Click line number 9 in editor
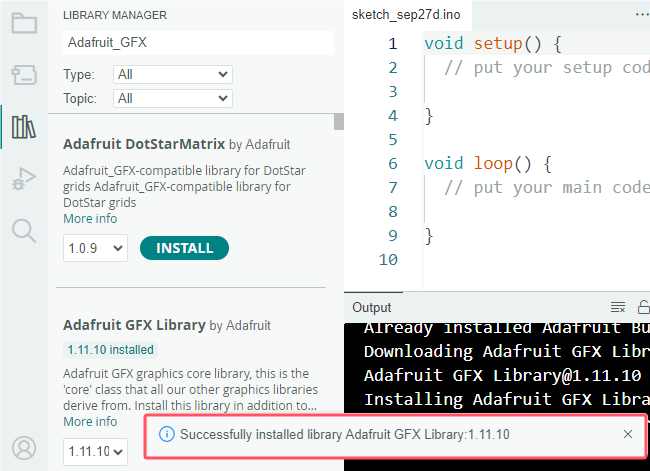This screenshot has width=650, height=471. coord(393,236)
